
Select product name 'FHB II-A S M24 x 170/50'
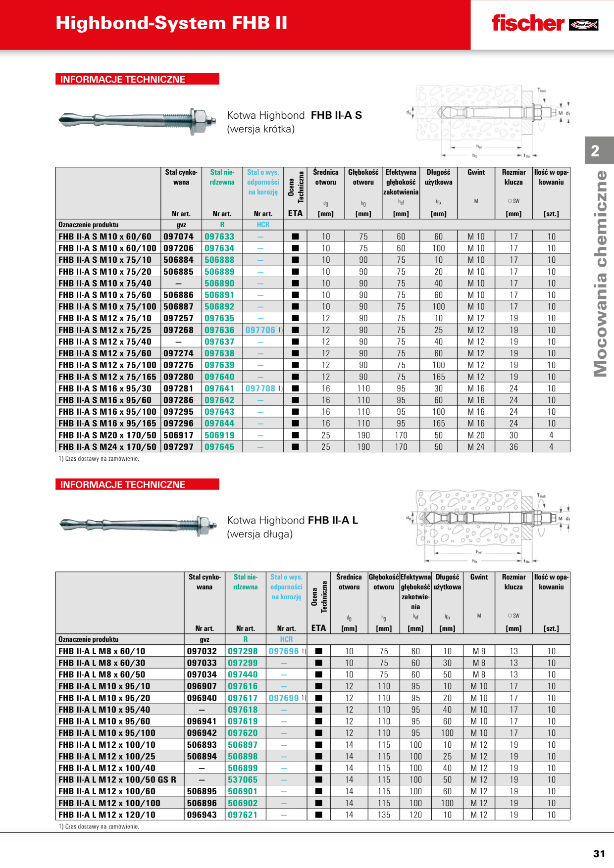click(x=107, y=447)
